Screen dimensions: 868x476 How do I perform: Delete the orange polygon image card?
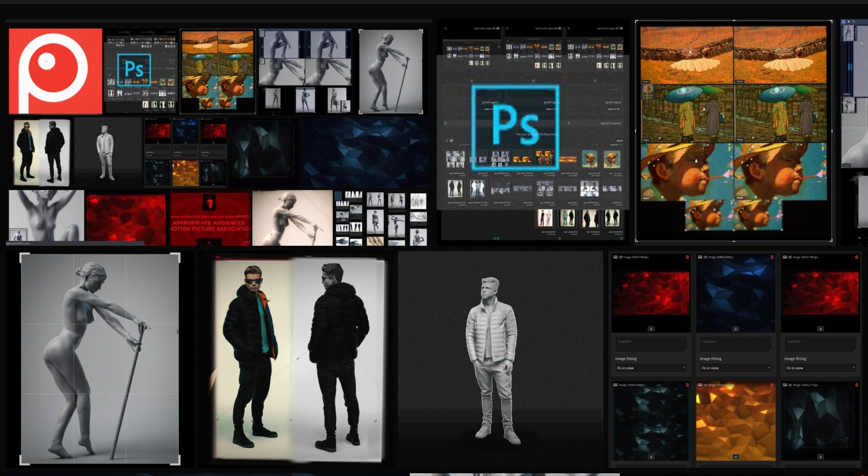pos(771,385)
